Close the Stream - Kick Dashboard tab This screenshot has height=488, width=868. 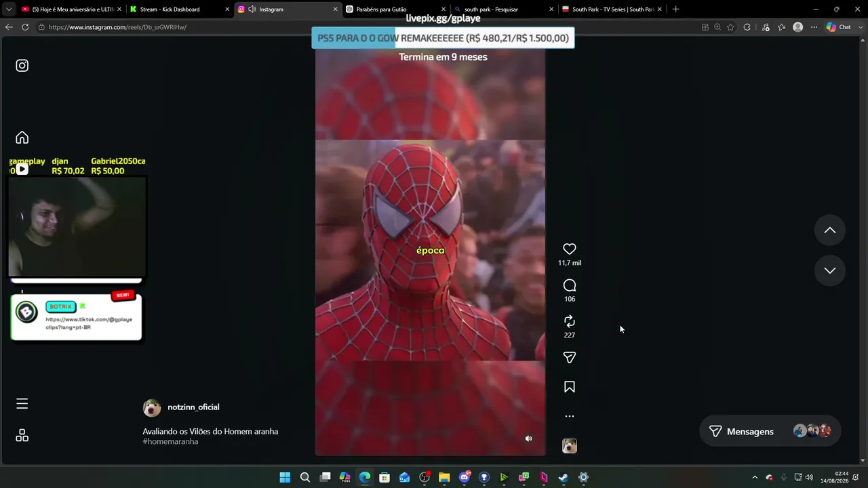click(227, 9)
